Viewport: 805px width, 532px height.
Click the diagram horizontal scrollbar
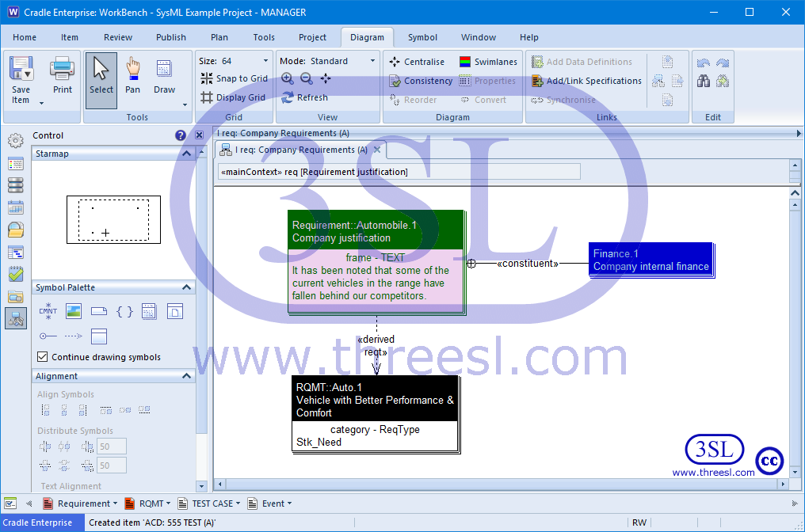pyautogui.click(x=502, y=484)
